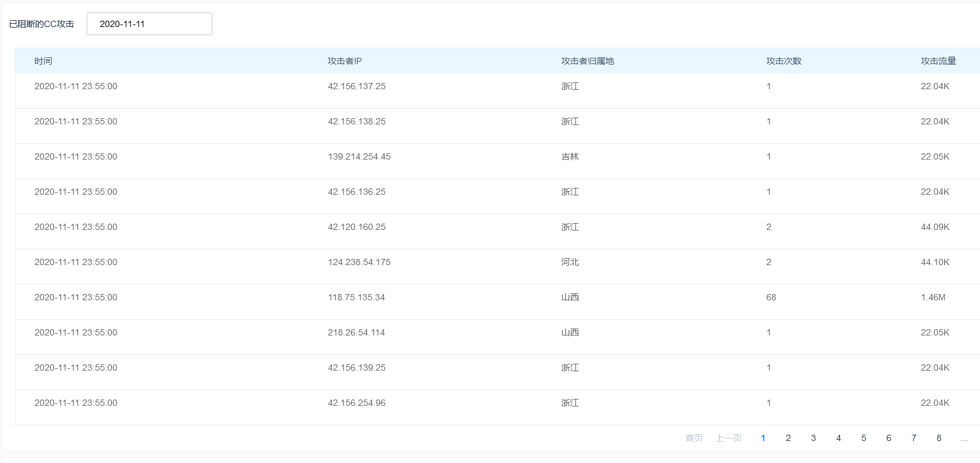Click the 攻击流量 column header
980x463 pixels.
[939, 61]
